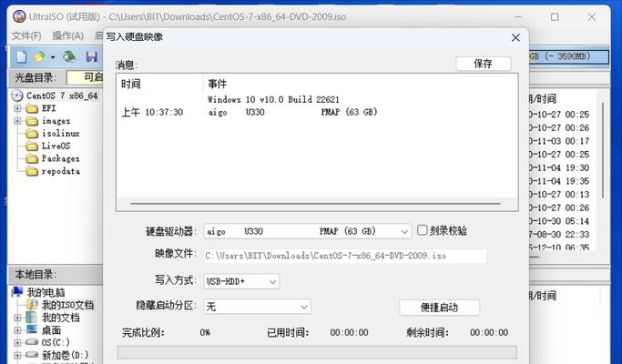Click the date entry 08-30 22:33
622x364 pixels.
(559, 235)
